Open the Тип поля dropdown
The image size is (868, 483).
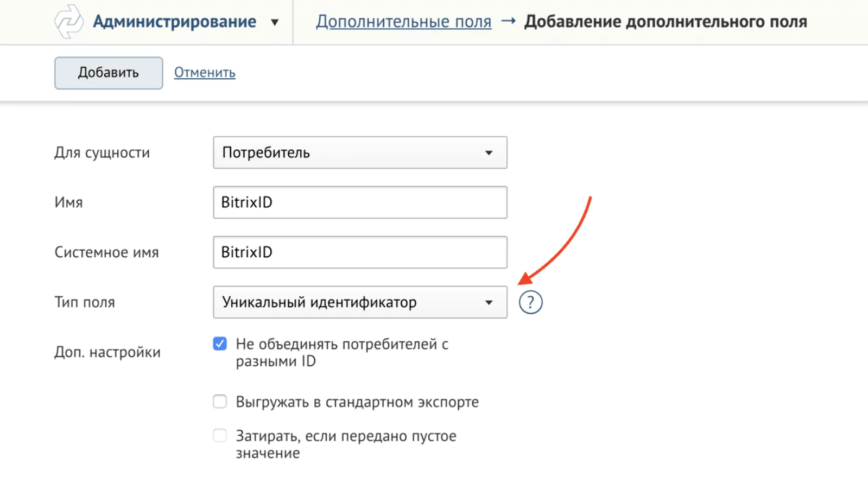coord(360,302)
